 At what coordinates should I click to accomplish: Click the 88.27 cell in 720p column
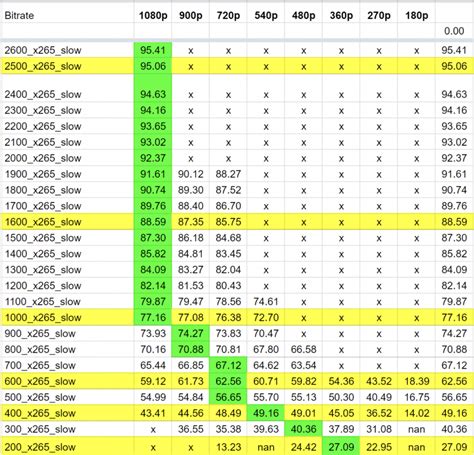coord(228,174)
